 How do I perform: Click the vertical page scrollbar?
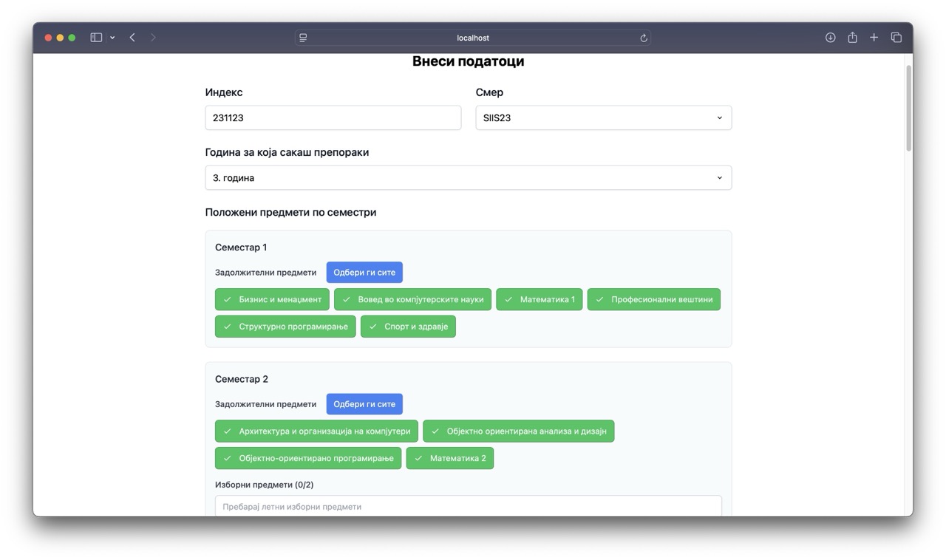908,108
